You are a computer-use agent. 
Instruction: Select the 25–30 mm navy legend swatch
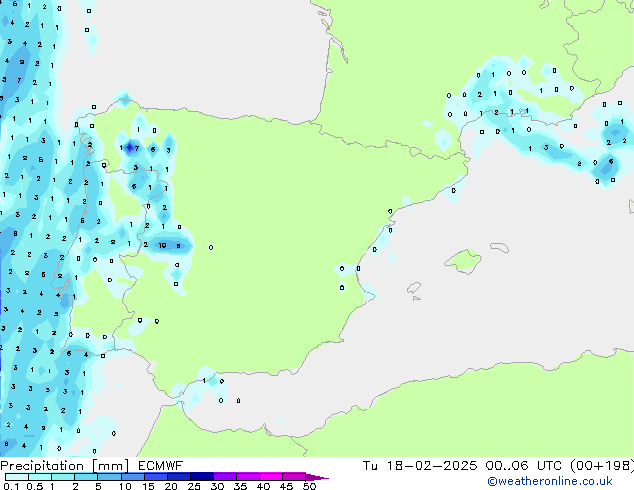click(201, 477)
